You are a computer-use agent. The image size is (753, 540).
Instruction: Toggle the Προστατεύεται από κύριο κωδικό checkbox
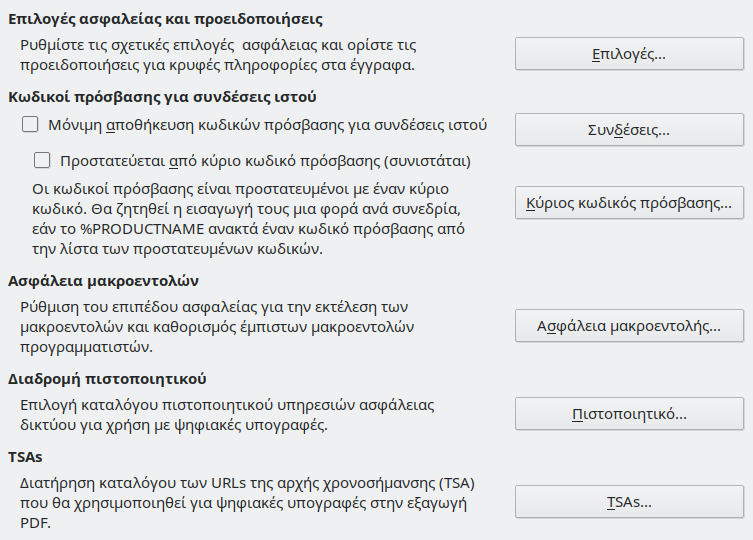click(x=42, y=159)
